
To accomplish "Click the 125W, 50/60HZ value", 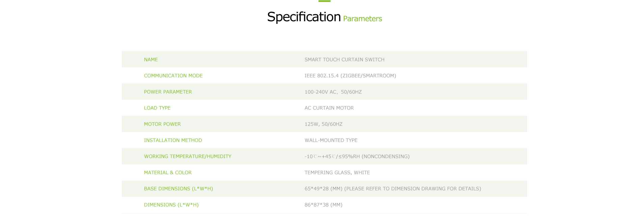I will pos(324,124).
